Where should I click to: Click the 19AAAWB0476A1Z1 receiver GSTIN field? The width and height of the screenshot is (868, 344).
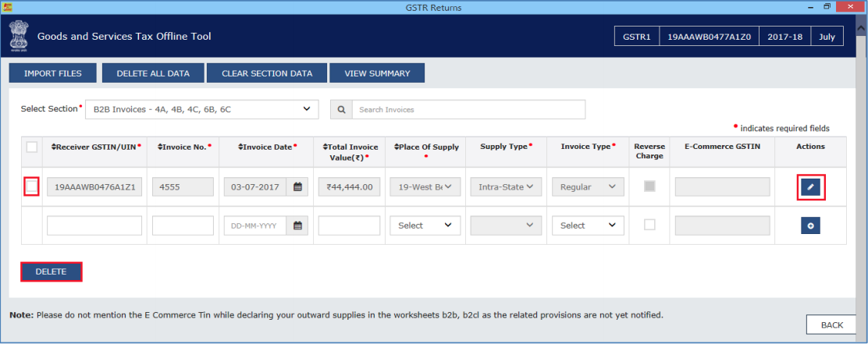(94, 187)
